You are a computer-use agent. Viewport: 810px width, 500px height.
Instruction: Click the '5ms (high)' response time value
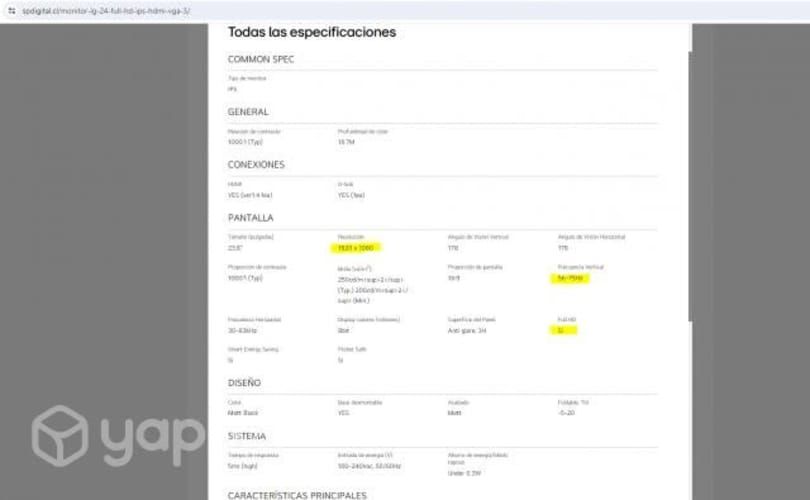(244, 465)
